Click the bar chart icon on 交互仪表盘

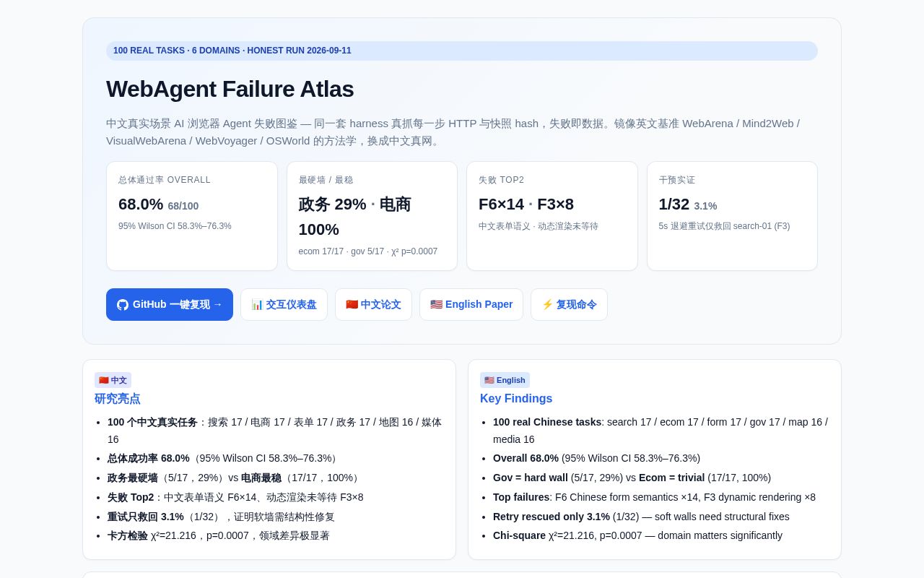[257, 304]
